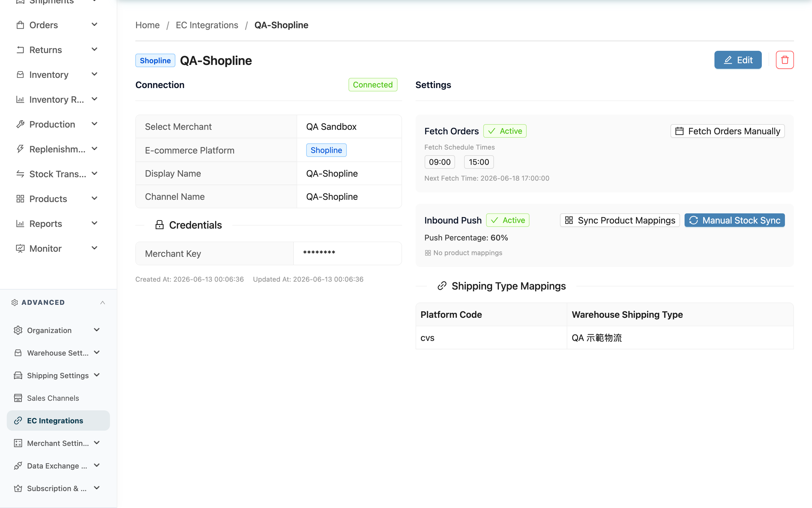Viewport: 812px width, 508px height.
Task: Click the Monitor screen icon
Action: (x=20, y=248)
